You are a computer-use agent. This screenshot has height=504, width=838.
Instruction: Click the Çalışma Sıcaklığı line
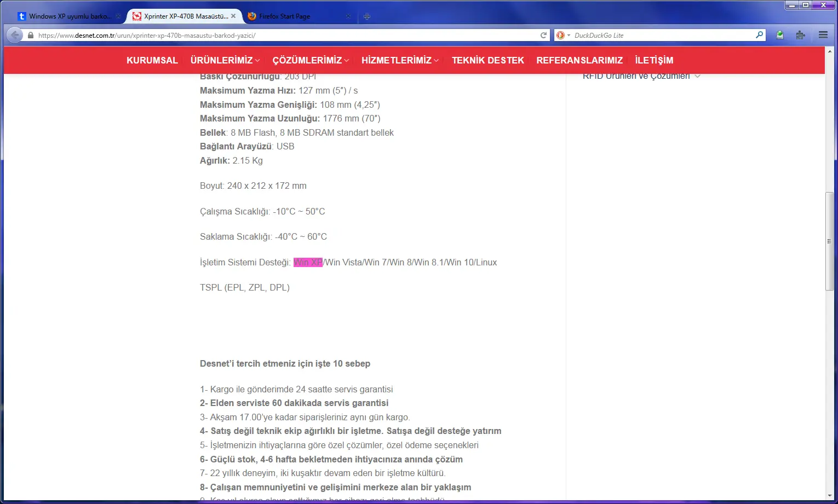(x=262, y=211)
